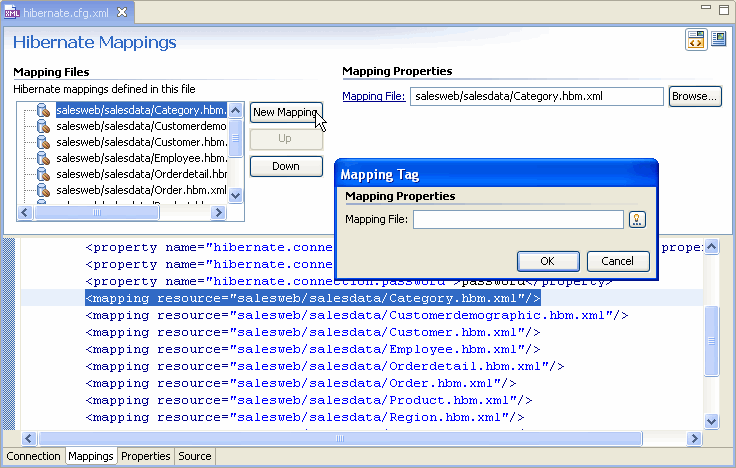Open the Mapping File hyperlink
736x468 pixels.
tap(374, 96)
